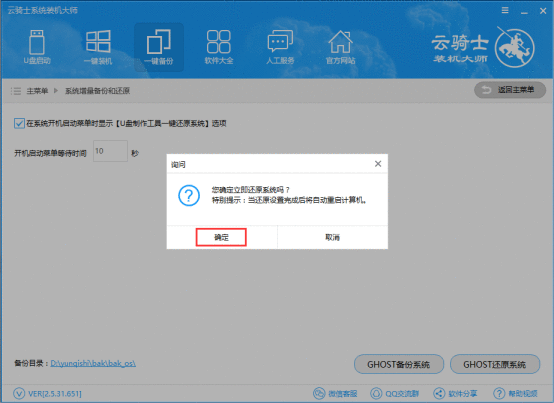
Task: Open 软件大全 software library
Action: tap(219, 47)
